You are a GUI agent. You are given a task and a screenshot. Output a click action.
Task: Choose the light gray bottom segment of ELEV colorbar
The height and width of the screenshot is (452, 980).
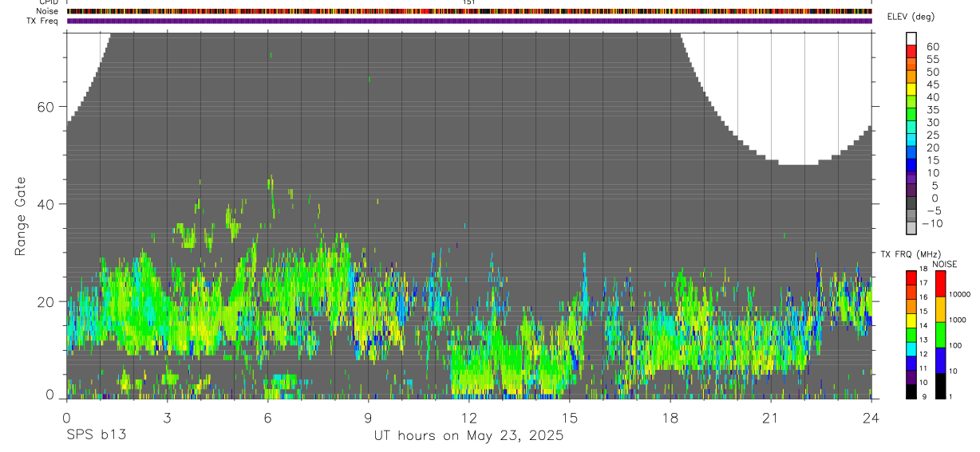tap(911, 230)
